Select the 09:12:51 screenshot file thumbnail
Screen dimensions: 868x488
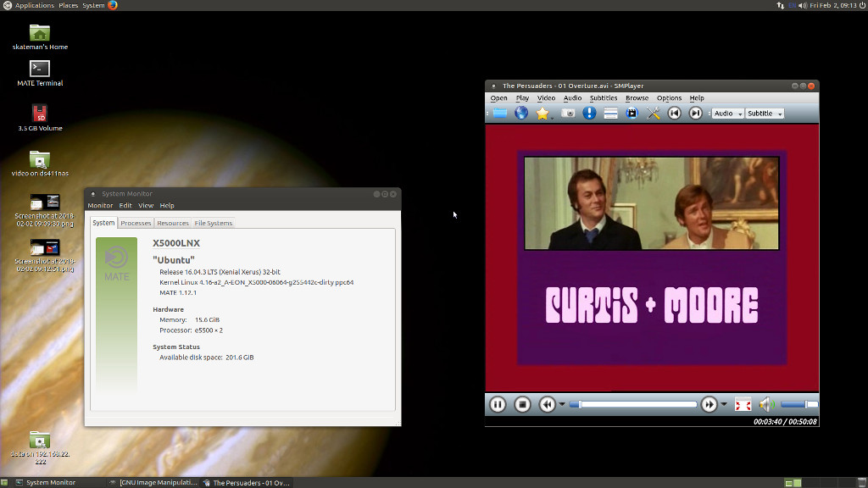(x=45, y=256)
